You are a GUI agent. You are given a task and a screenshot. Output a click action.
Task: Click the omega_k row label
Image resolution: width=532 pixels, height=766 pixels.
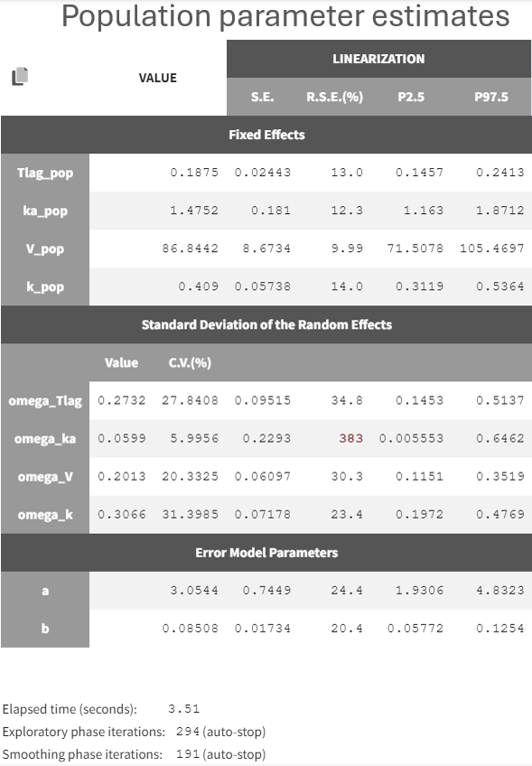point(45,515)
